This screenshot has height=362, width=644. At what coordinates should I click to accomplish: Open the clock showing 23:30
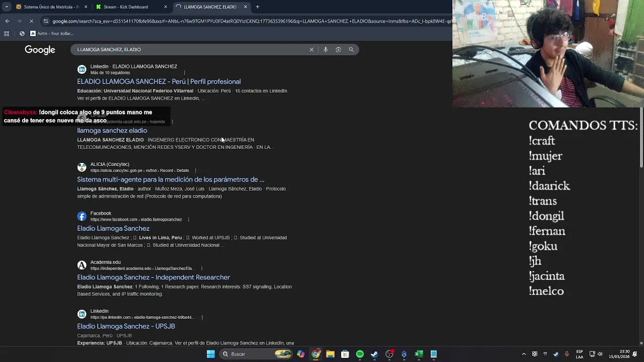pyautogui.click(x=619, y=354)
